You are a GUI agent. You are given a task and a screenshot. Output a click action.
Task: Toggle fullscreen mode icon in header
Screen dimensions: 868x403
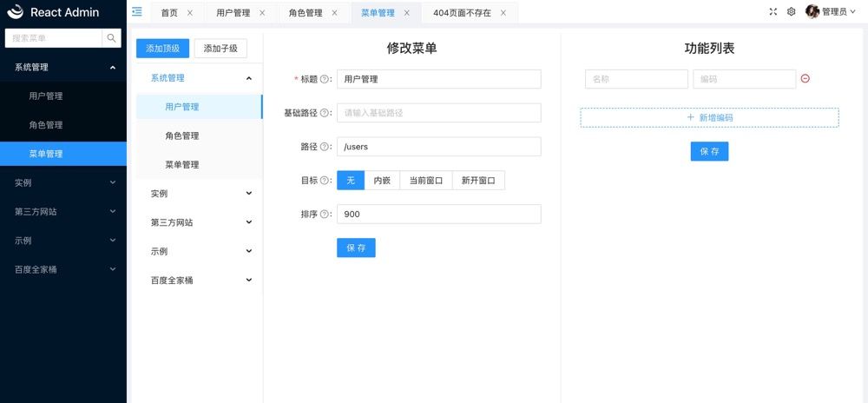pos(773,11)
